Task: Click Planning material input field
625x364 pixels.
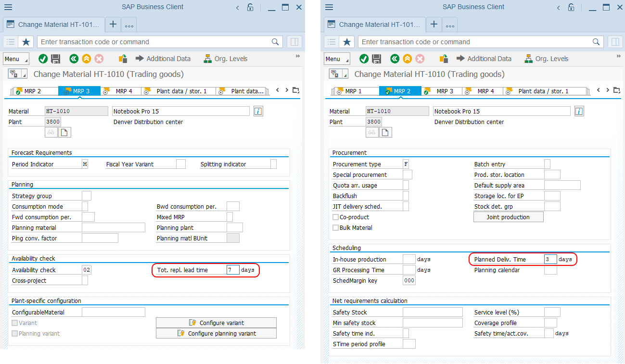Action: (x=114, y=227)
